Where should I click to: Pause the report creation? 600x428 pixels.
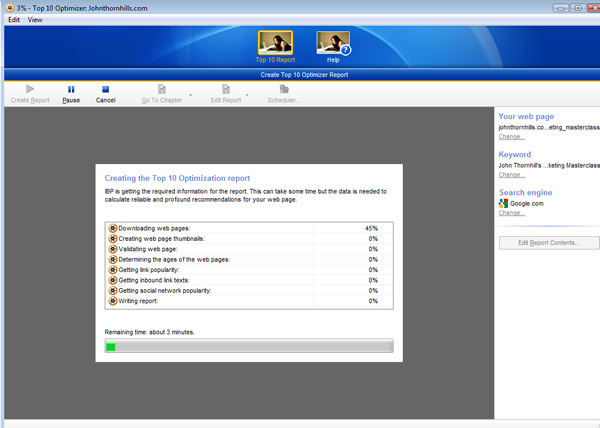tap(71, 94)
